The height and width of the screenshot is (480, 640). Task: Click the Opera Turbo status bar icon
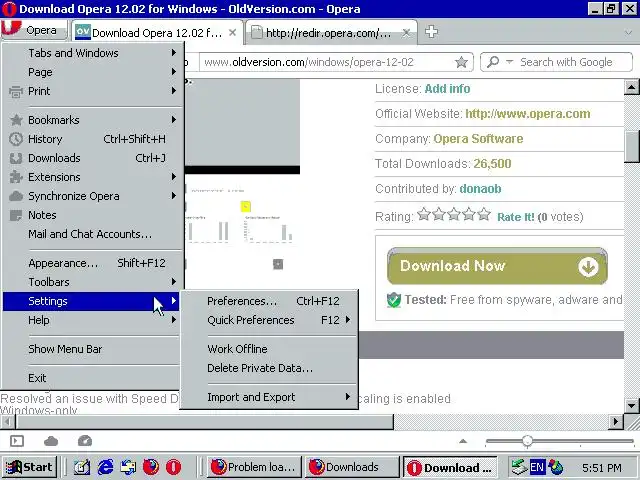pyautogui.click(x=85, y=441)
